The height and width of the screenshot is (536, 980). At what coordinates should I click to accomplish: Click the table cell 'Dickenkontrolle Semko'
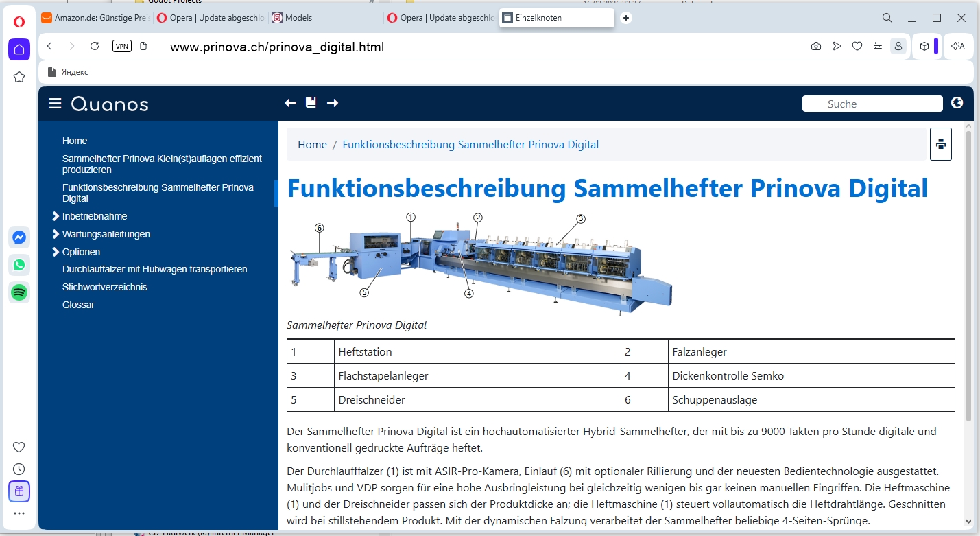pyautogui.click(x=811, y=375)
